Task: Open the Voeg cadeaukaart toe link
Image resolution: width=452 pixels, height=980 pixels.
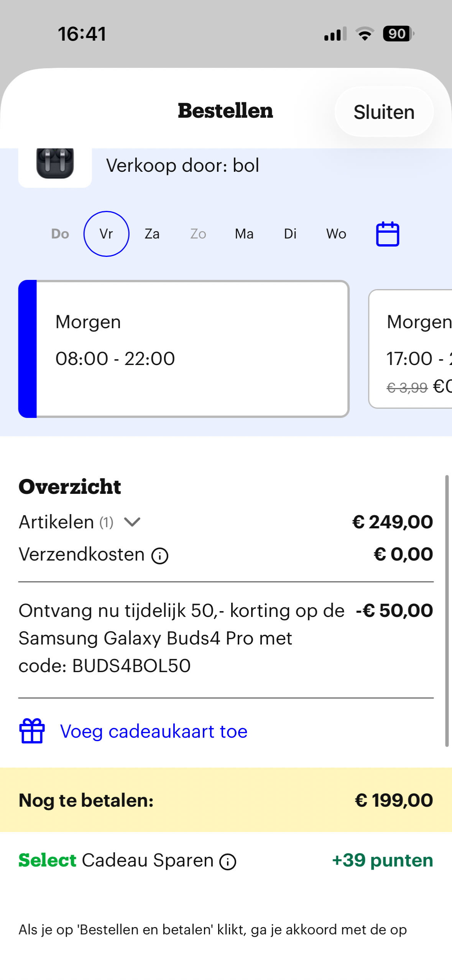Action: (153, 730)
